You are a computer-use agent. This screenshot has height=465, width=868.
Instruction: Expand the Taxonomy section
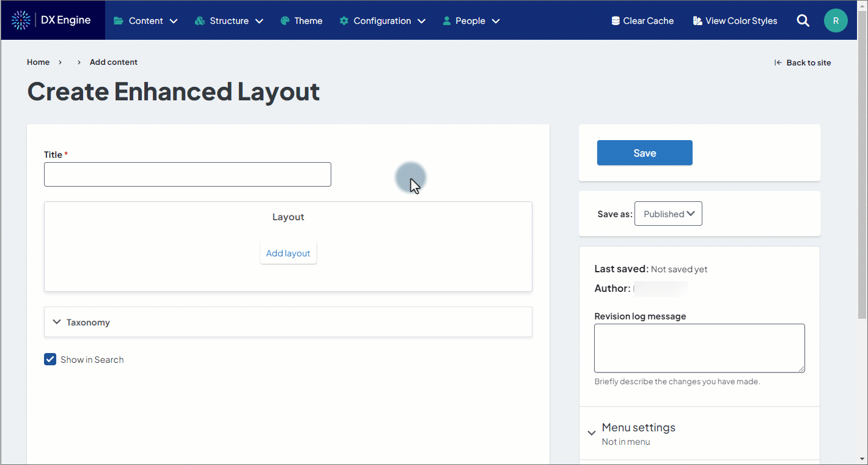coord(288,322)
